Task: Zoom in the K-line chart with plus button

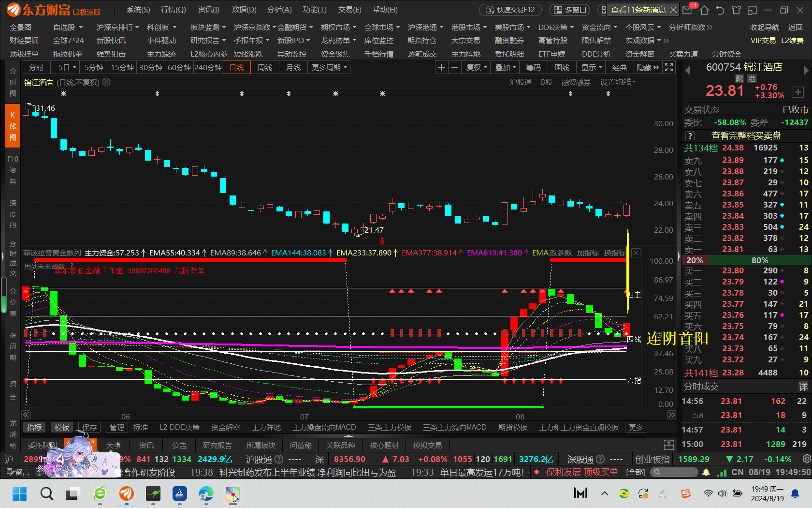Action: point(441,68)
